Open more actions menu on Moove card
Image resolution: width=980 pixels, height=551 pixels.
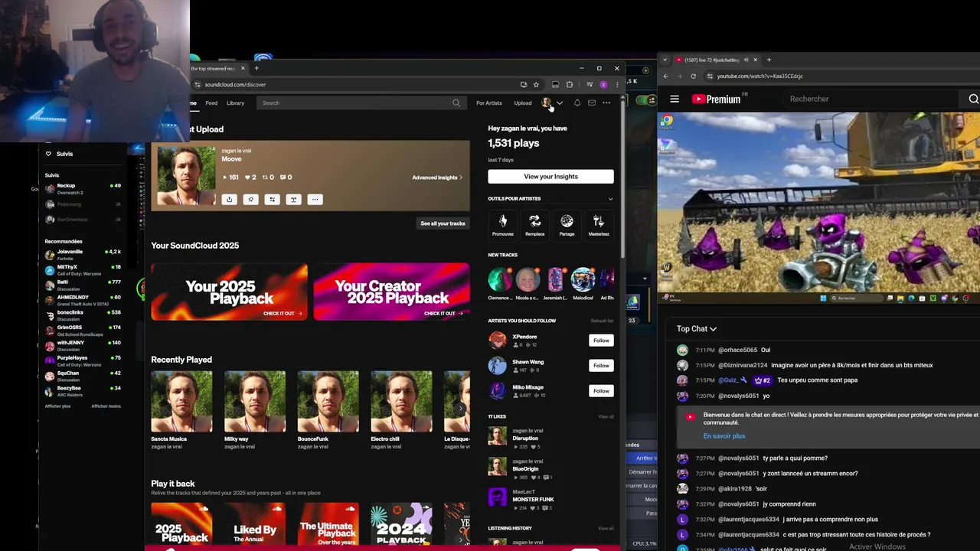click(x=315, y=200)
